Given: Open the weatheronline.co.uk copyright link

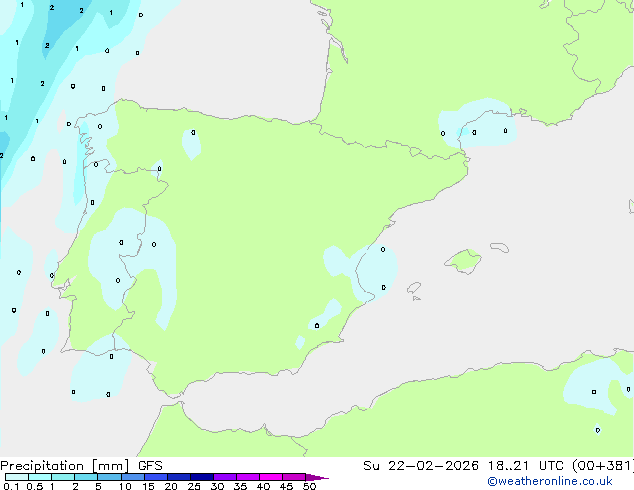Looking at the screenshot, I should [550, 481].
